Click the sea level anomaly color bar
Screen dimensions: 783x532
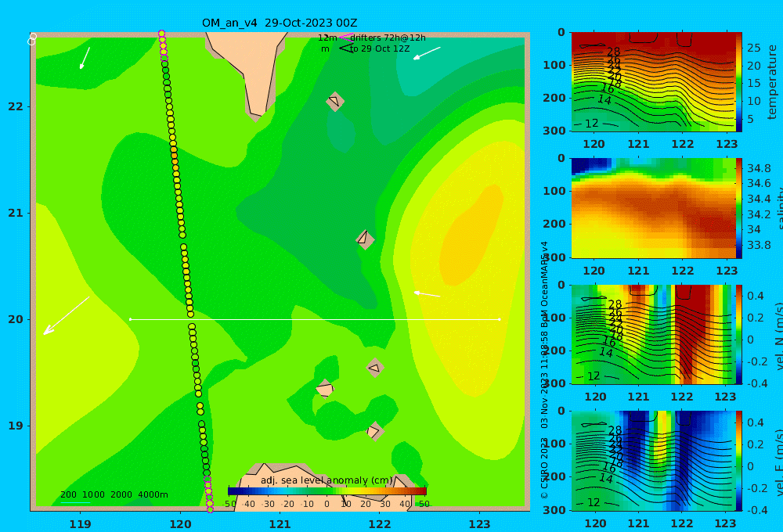pyautogui.click(x=327, y=491)
